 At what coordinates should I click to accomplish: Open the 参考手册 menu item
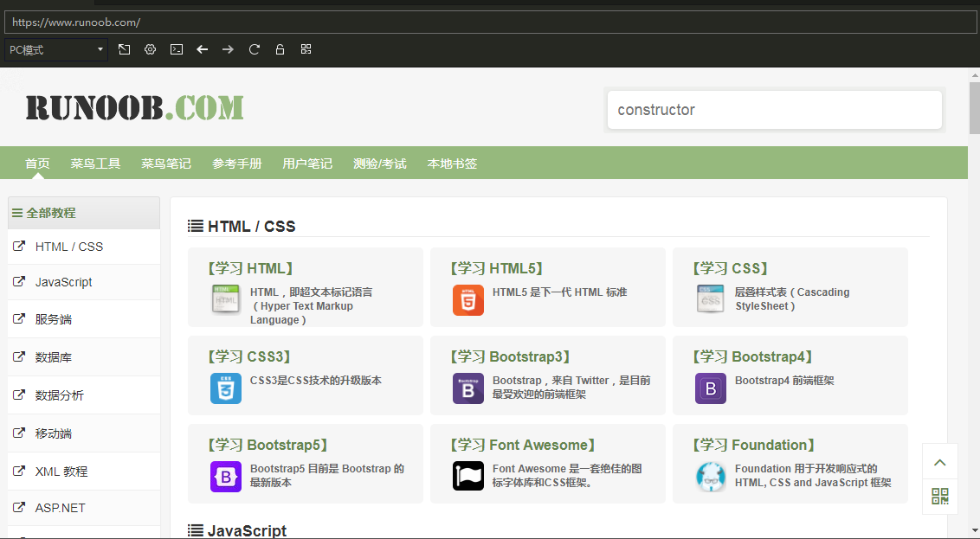(x=237, y=164)
